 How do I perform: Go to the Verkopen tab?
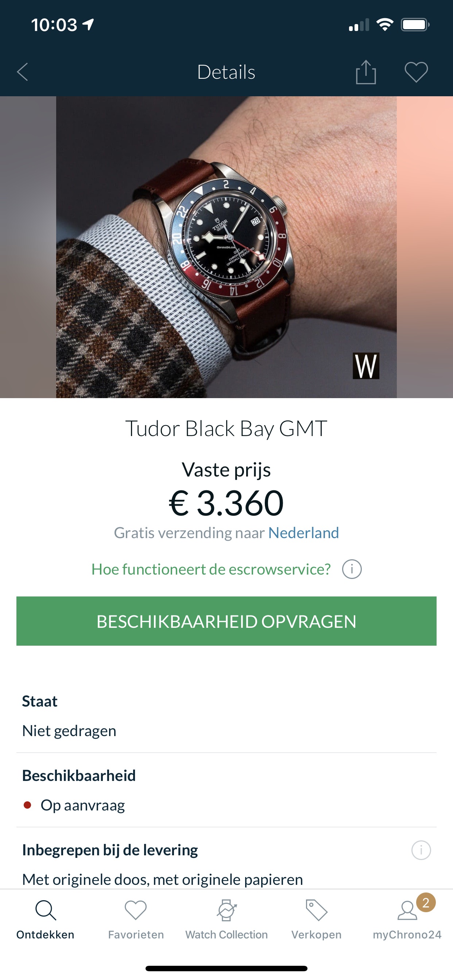pos(316,919)
